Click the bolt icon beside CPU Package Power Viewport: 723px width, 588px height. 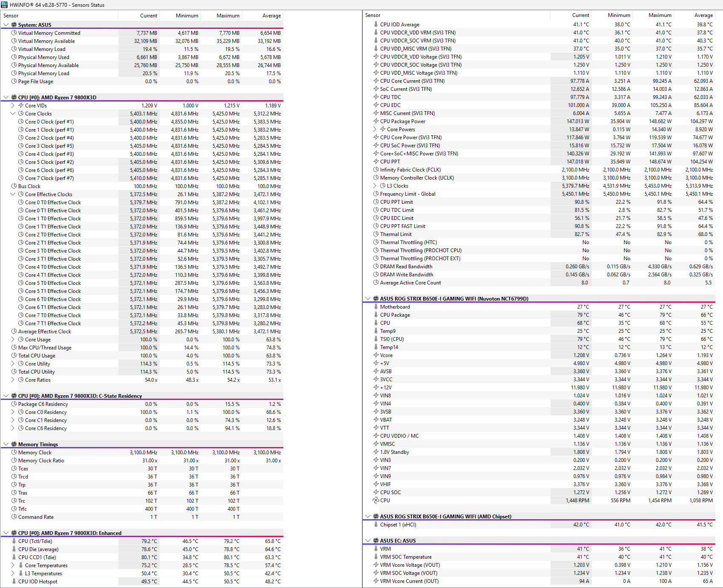click(x=376, y=121)
